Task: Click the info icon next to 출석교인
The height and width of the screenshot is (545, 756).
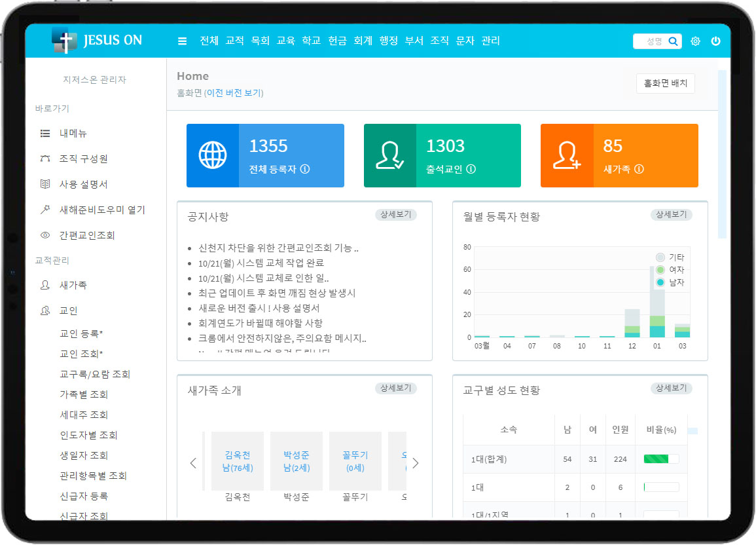Action: [x=471, y=169]
